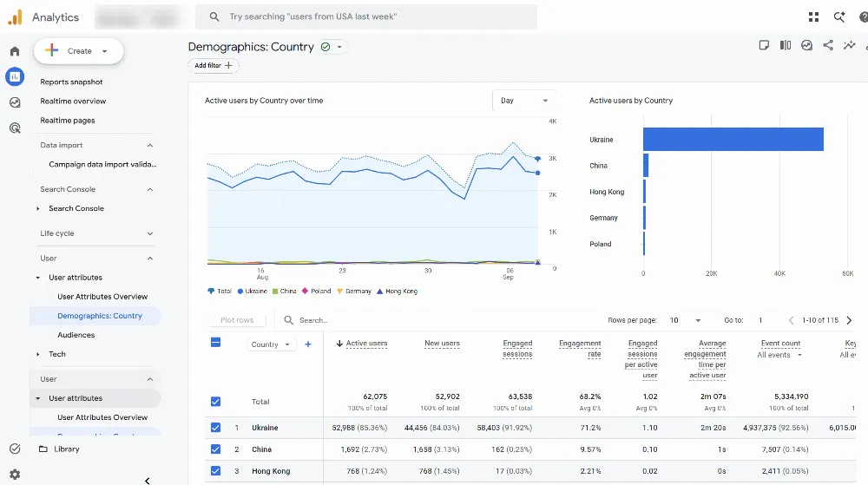Open the Explore icon in left rail
This screenshot has width=868, height=485.
[x=15, y=102]
